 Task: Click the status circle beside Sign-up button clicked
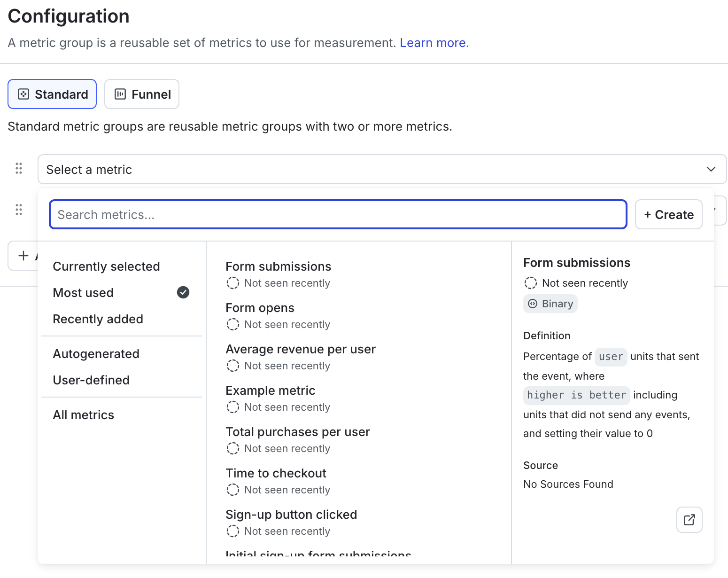click(x=233, y=531)
